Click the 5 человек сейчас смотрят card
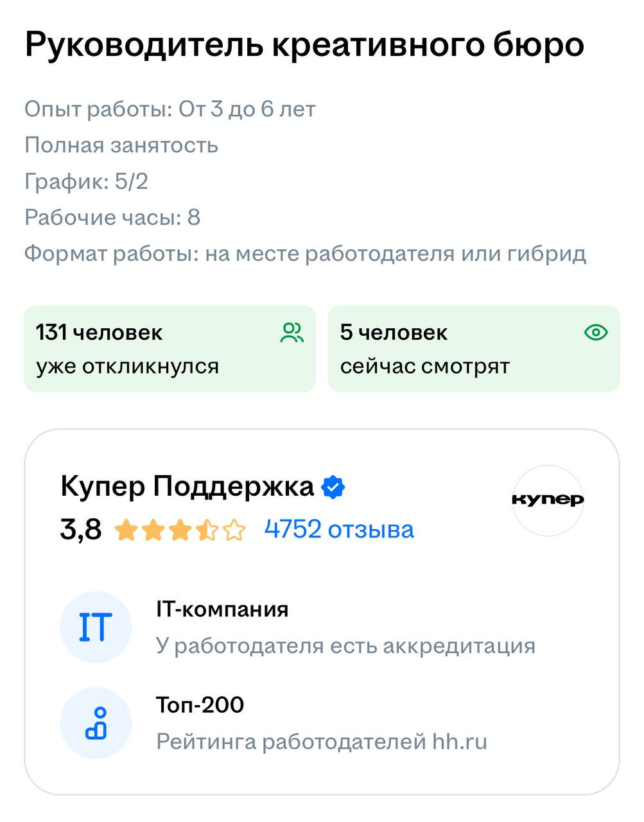 [473, 349]
